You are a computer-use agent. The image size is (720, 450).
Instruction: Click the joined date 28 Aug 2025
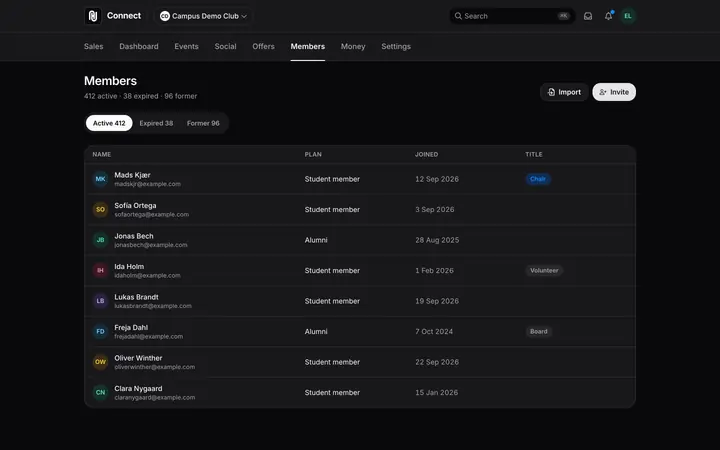(x=437, y=240)
